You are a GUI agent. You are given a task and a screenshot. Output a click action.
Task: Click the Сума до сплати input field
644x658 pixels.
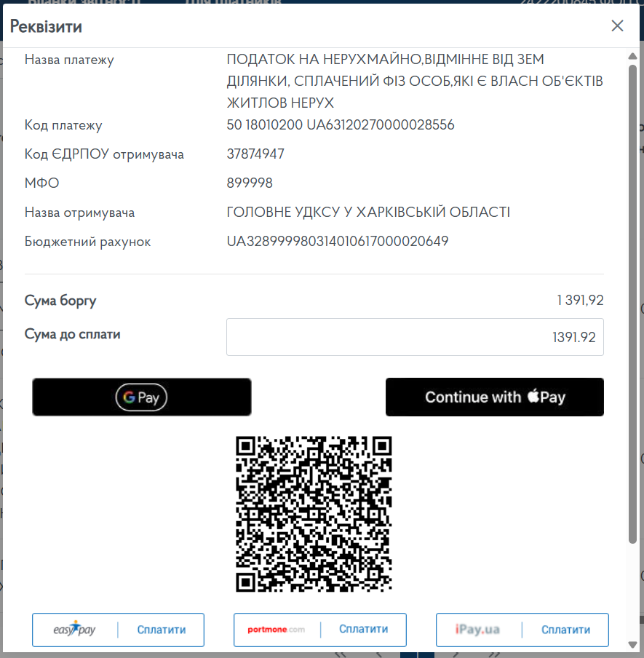pyautogui.click(x=415, y=337)
